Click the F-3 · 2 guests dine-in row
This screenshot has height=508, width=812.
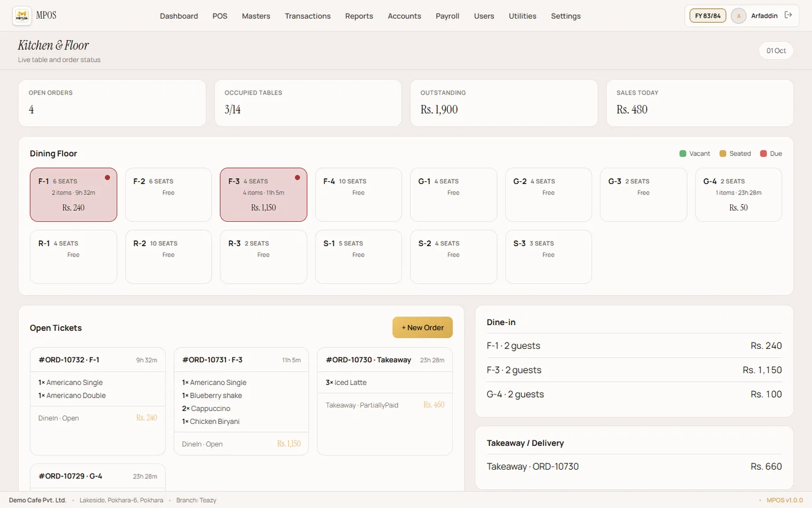634,370
